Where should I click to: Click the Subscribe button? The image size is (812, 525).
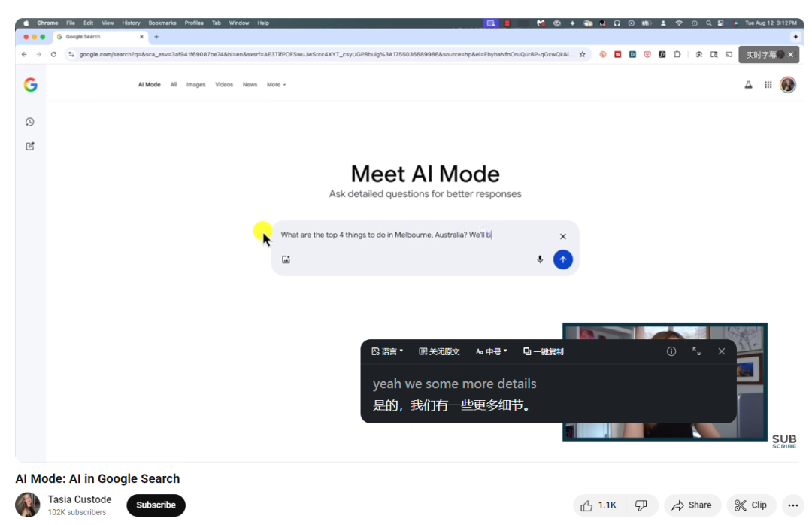click(156, 505)
